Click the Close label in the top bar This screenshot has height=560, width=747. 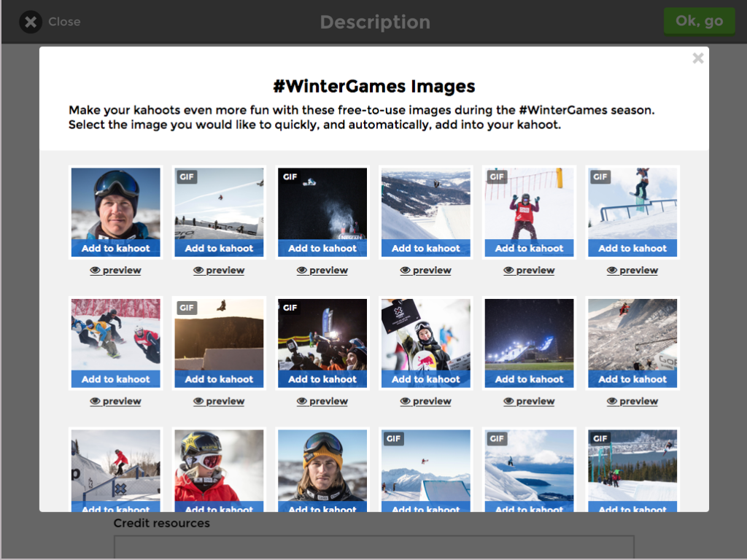[64, 21]
